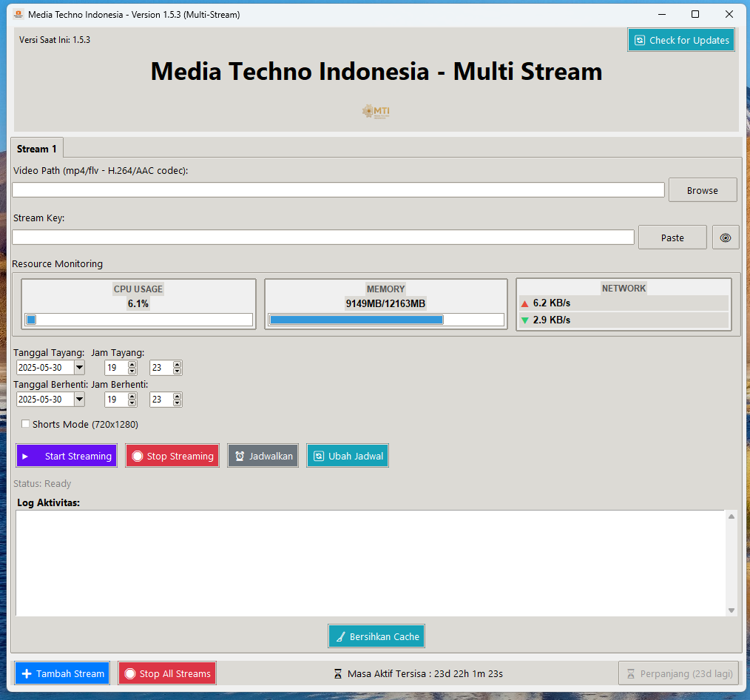Open file browser with Browse button
This screenshot has width=750, height=700.
coord(702,190)
